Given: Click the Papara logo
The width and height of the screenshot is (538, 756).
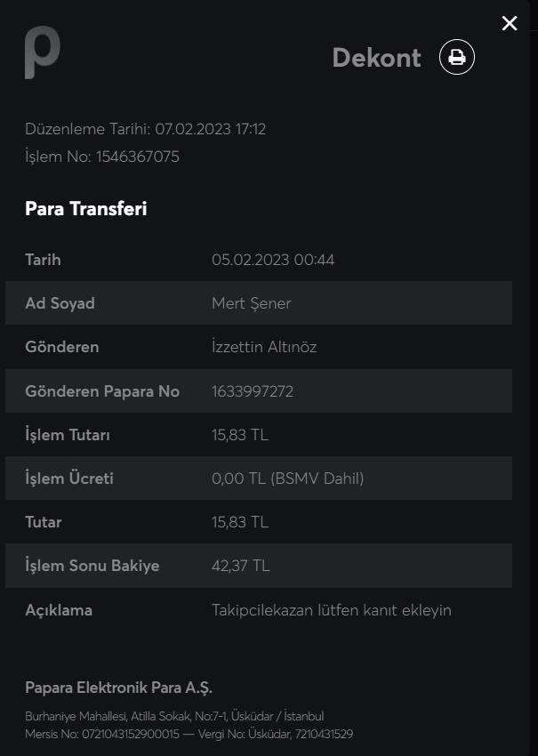Looking at the screenshot, I should tap(42, 53).
